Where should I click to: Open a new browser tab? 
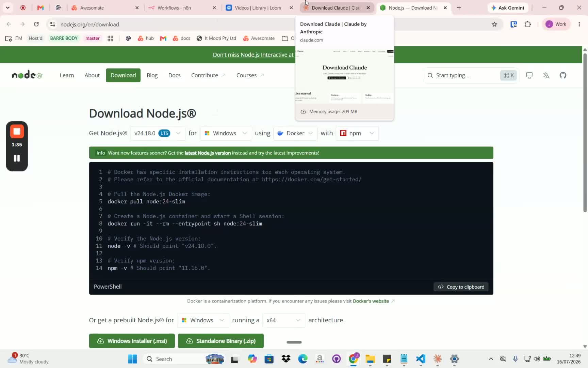459,7
